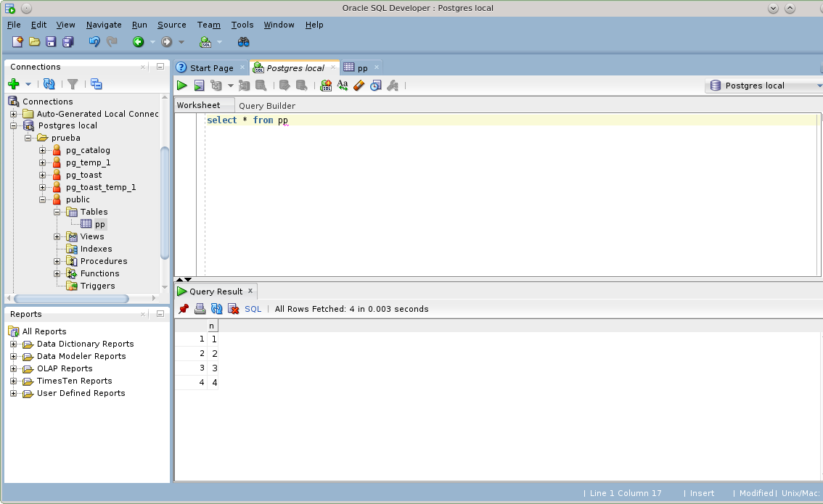The width and height of the screenshot is (823, 504).
Task: Click the green Back navigation arrow
Action: click(x=138, y=42)
